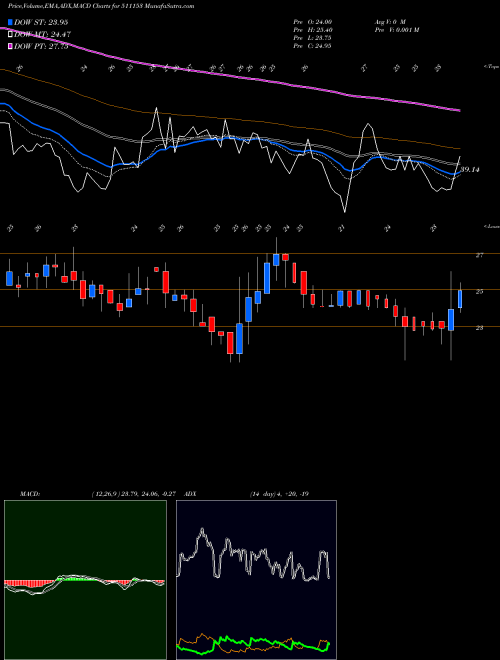500x660 pixels.
Task: Select the DOW PT legend label
Action: tap(41, 46)
